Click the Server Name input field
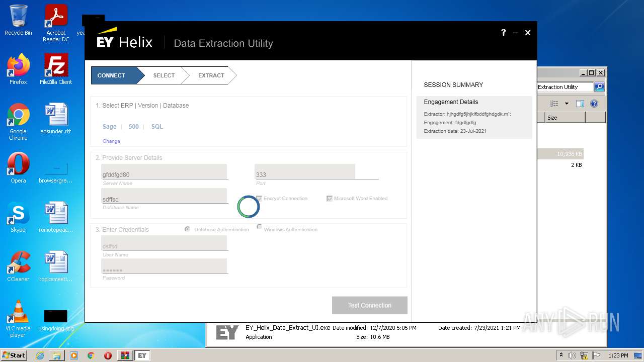The width and height of the screenshot is (644, 362). click(164, 171)
